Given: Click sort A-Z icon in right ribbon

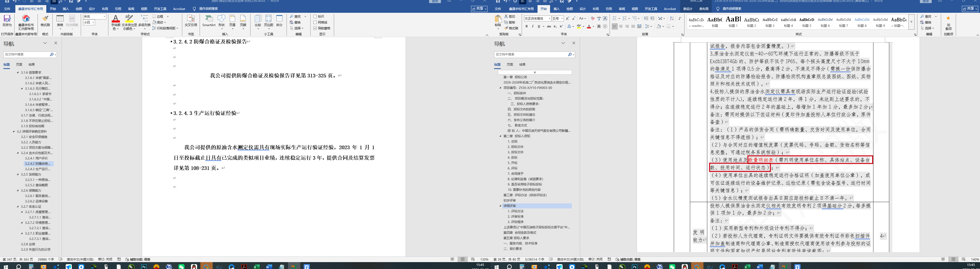Looking at the screenshot, I should 671,18.
